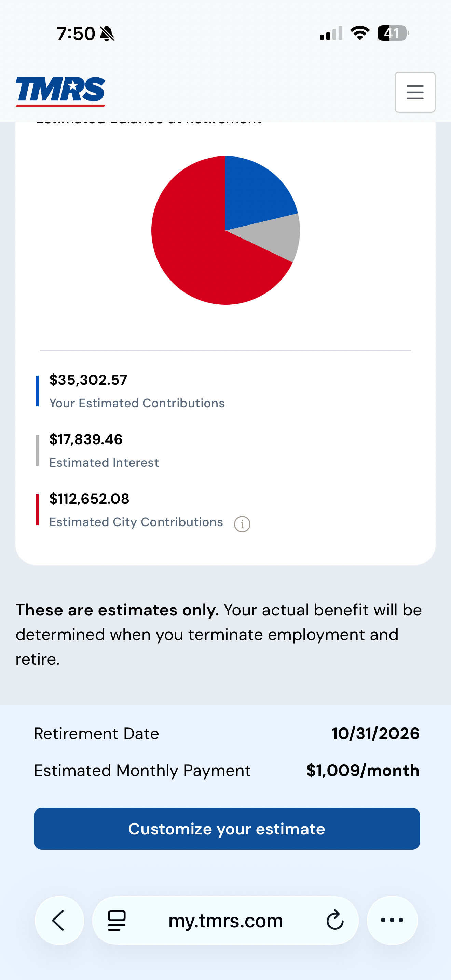
Task: Tap the browser back arrow
Action: pyautogui.click(x=59, y=920)
